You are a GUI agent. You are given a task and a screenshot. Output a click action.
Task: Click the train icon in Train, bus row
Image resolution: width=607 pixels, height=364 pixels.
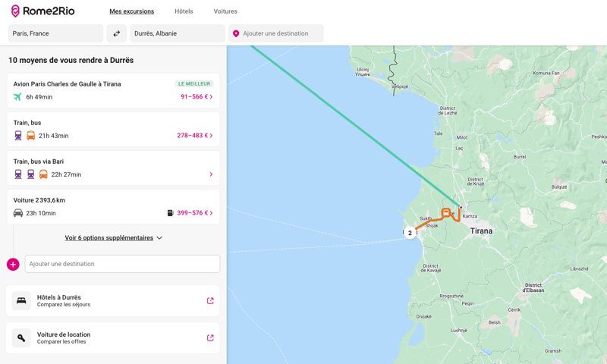pyautogui.click(x=18, y=136)
